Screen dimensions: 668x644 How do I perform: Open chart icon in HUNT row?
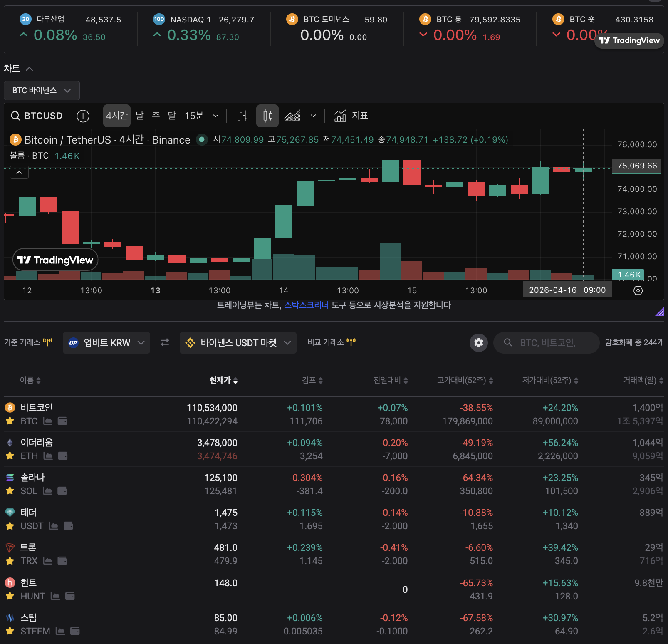[55, 596]
